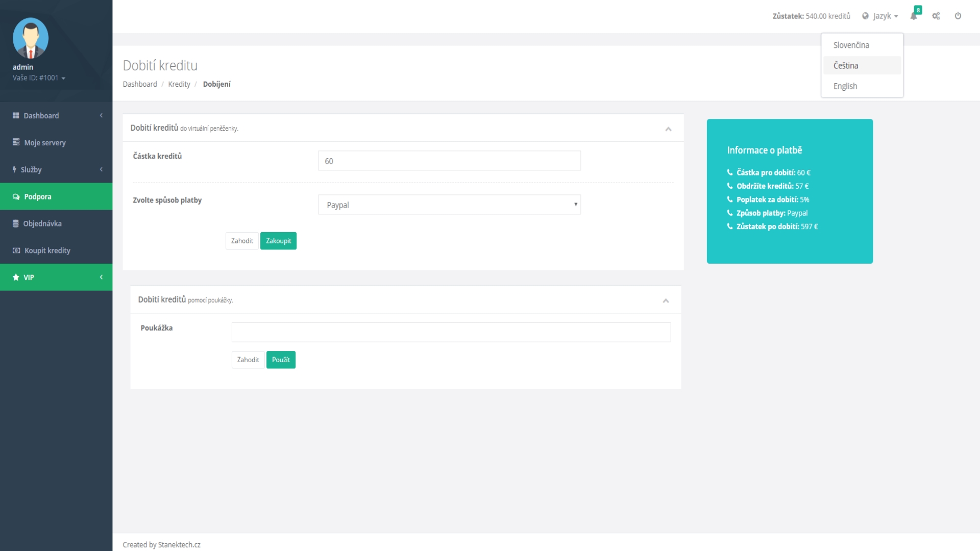Collapse the poukážka panel chevron
Viewport: 980px width, 551px height.
pos(666,300)
